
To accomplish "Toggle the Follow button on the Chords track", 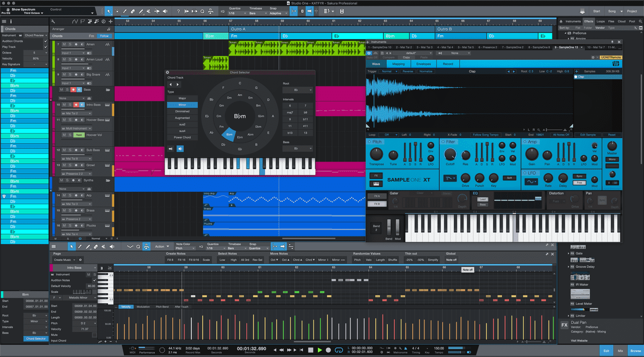I will [x=104, y=36].
